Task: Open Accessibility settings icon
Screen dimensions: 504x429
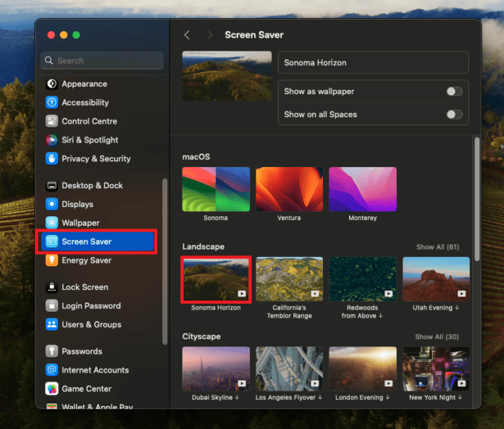Action: coord(52,103)
